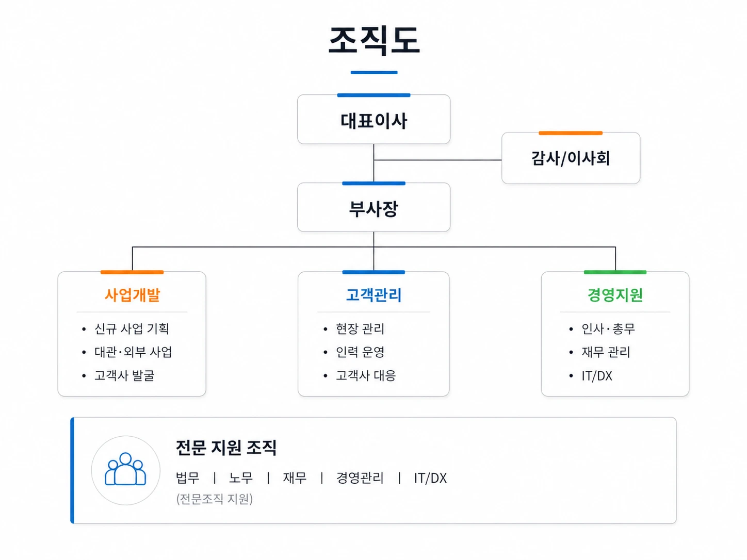This screenshot has height=560, width=747.
Task: Click IT/DX under 경영지원
Action: (x=597, y=376)
